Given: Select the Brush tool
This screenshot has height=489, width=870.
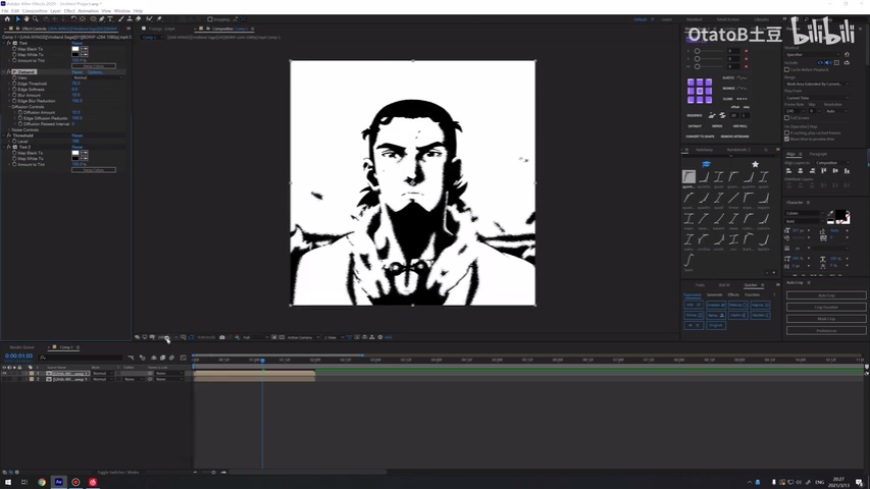Looking at the screenshot, I should (x=120, y=19).
